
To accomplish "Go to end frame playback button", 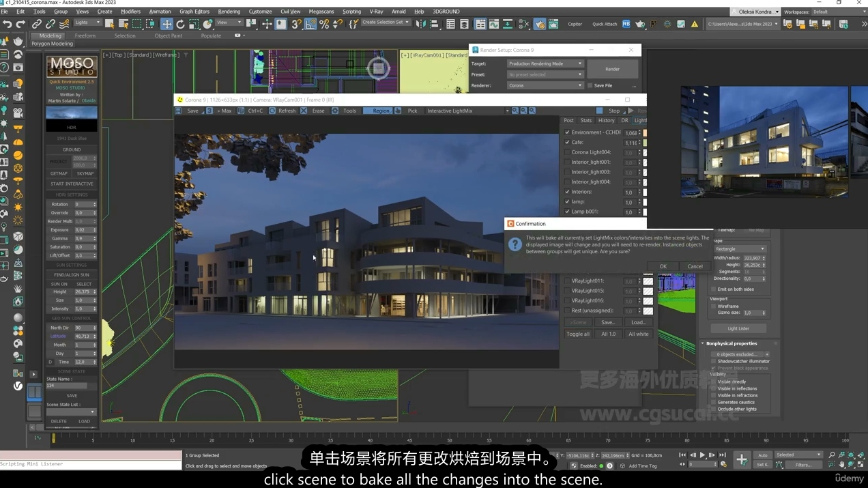I will 723,455.
